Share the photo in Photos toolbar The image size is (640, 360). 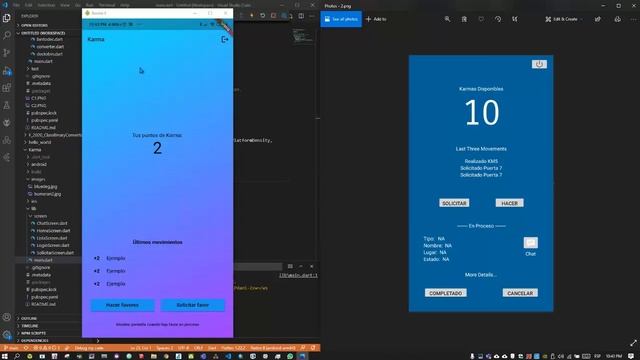[598, 19]
